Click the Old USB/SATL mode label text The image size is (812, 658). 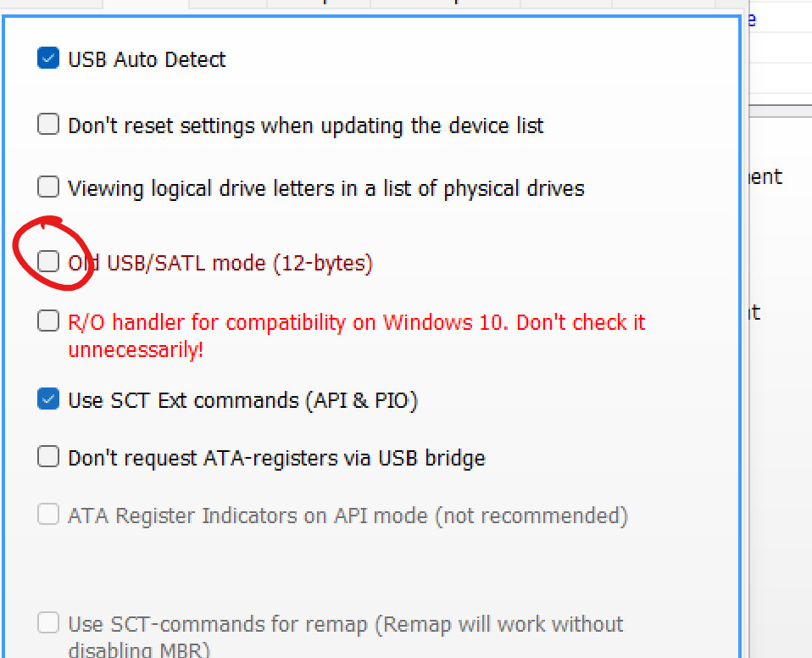[220, 263]
